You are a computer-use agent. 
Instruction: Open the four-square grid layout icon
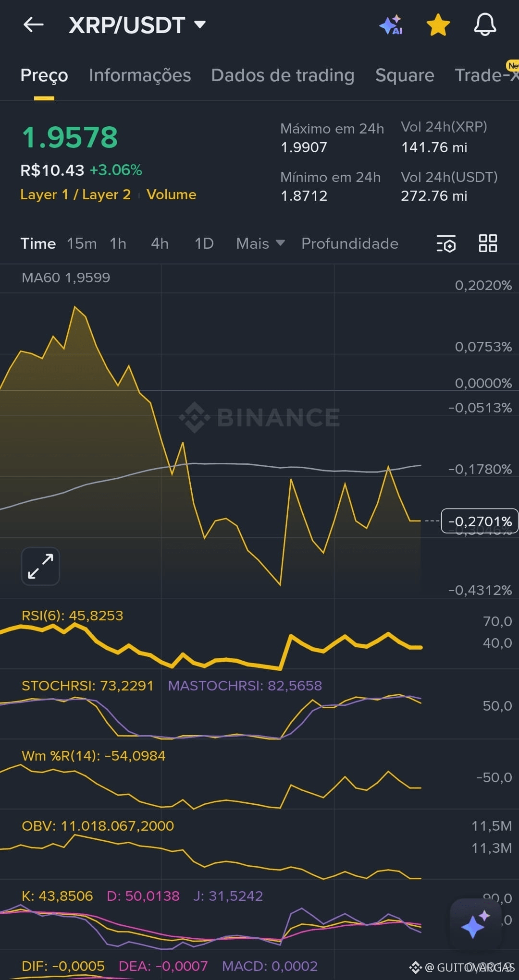click(488, 243)
